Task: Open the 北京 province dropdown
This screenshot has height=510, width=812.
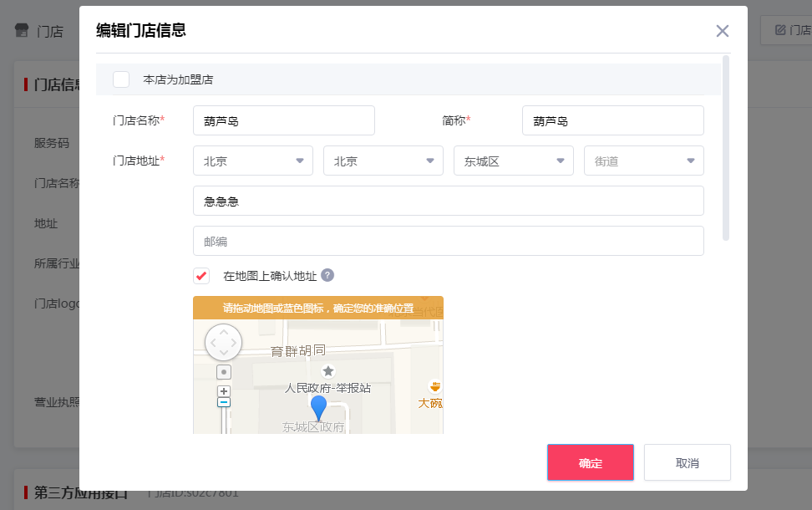Action: tap(252, 160)
